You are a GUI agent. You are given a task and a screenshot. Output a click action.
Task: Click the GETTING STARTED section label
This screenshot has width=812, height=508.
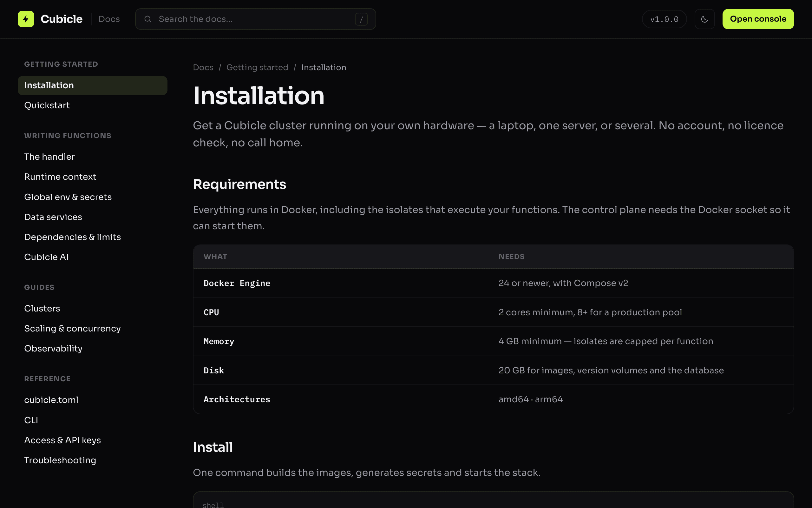pyautogui.click(x=61, y=64)
